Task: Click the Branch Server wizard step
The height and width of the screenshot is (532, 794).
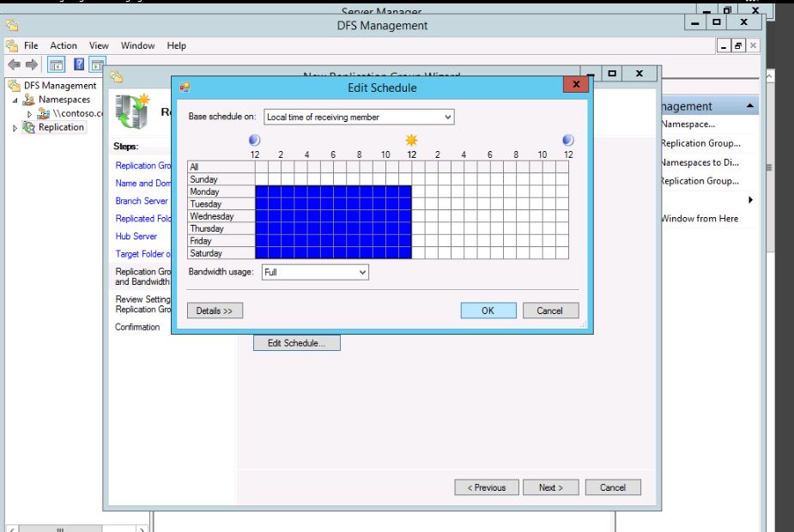Action: pyautogui.click(x=142, y=201)
